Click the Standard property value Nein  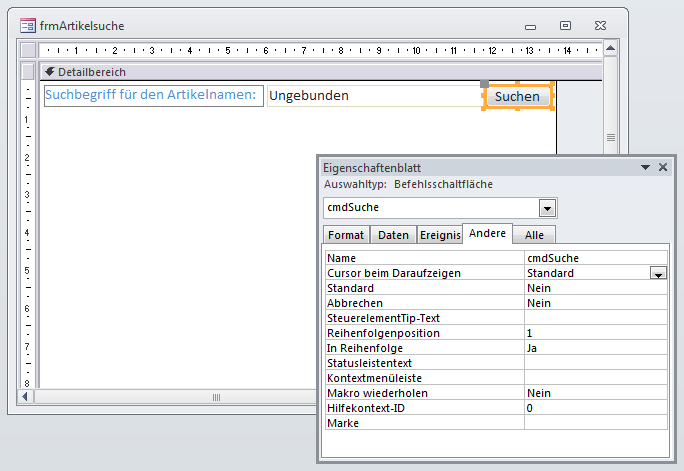596,288
